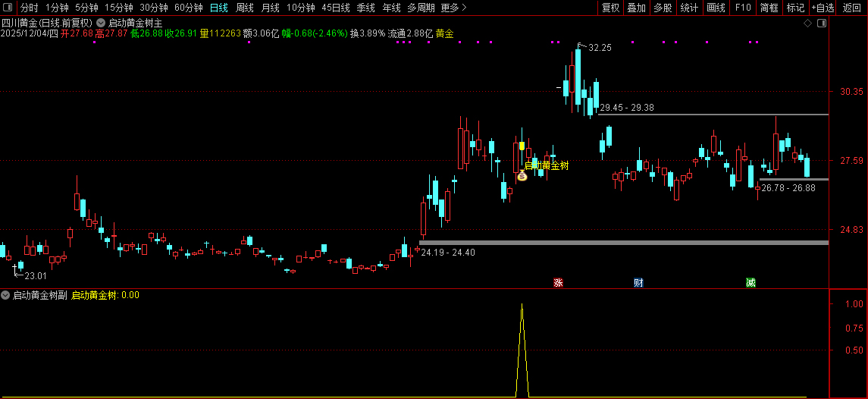This screenshot has height=399, width=868.
Task: Click the 量112263 volume value
Action: click(221, 33)
